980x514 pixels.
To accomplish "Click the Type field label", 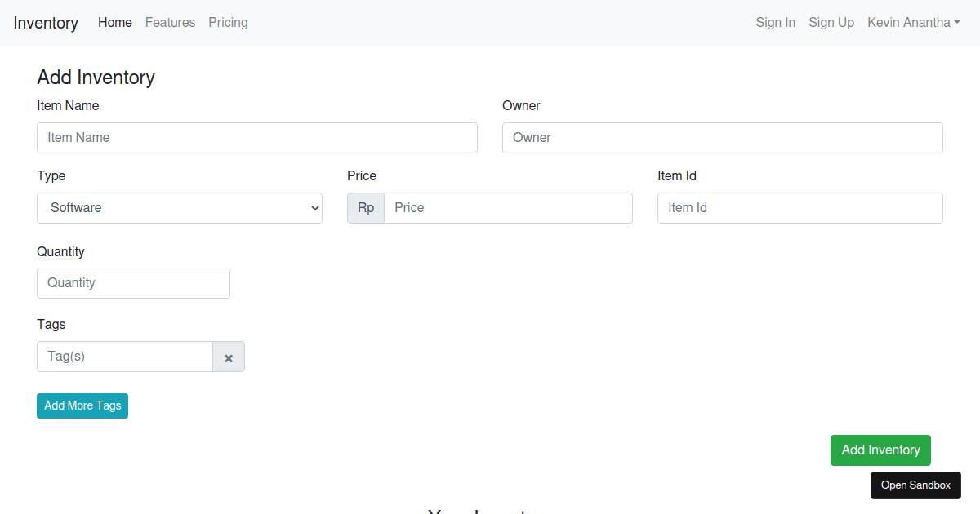I will tap(51, 176).
